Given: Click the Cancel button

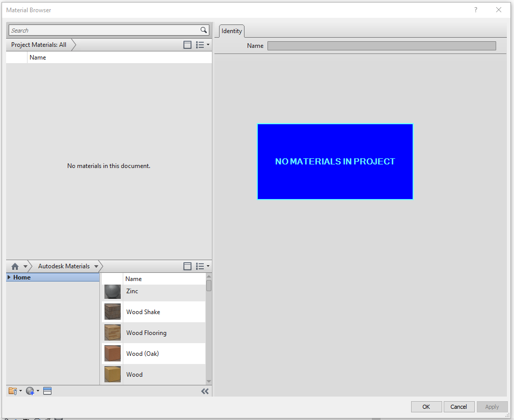Looking at the screenshot, I should click(x=458, y=407).
